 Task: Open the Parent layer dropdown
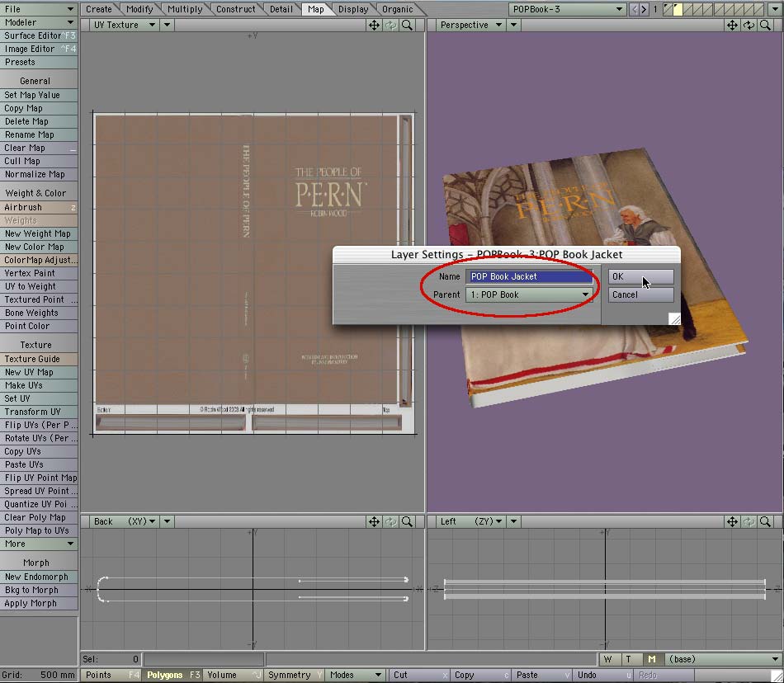(529, 294)
